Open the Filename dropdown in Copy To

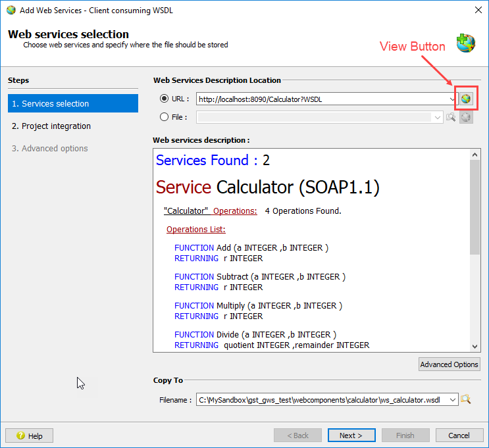[452, 399]
